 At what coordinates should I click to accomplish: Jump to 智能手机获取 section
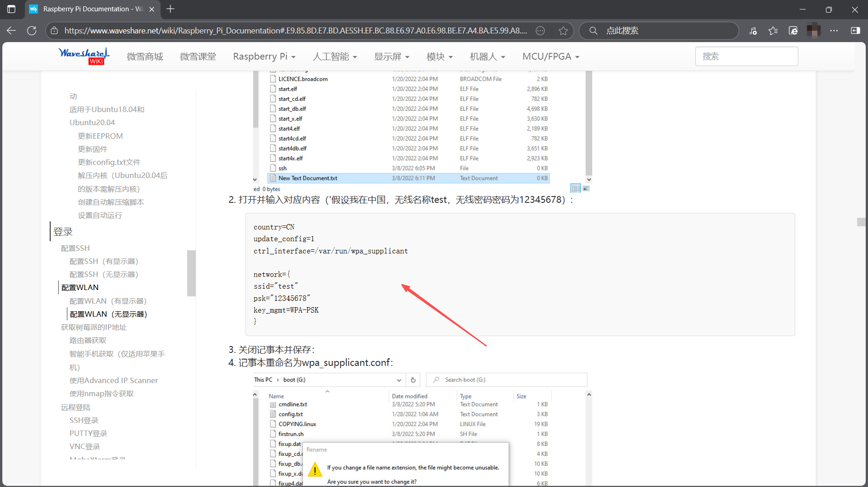coord(117,361)
